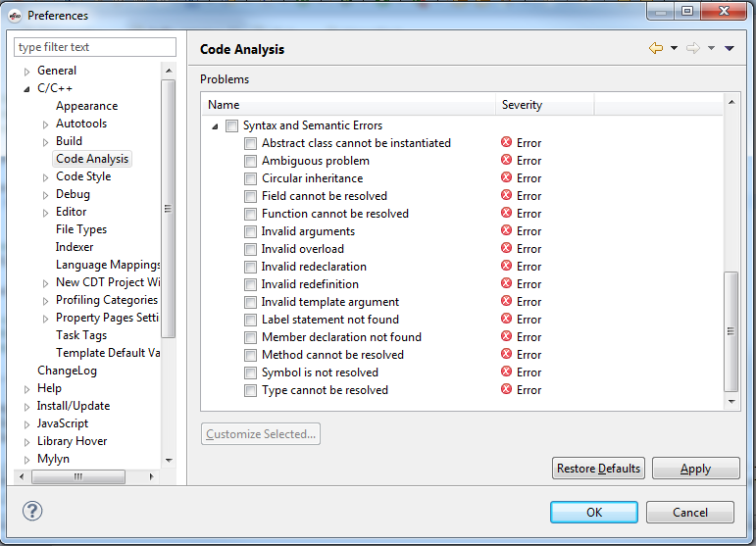Collapse the C/C++ tree node

click(27, 89)
